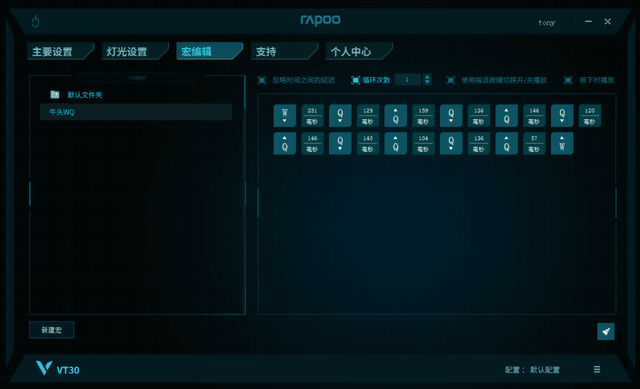Select the 120 毫秒 delay block

[590, 116]
